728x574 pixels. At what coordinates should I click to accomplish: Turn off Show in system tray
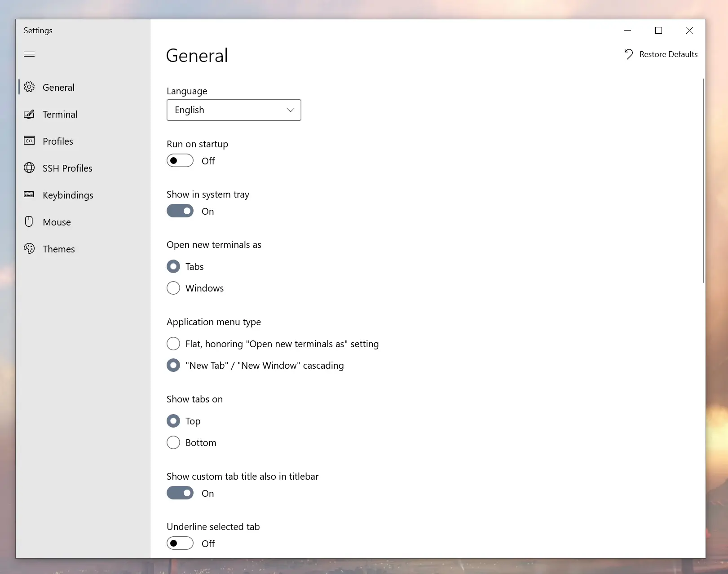(180, 211)
